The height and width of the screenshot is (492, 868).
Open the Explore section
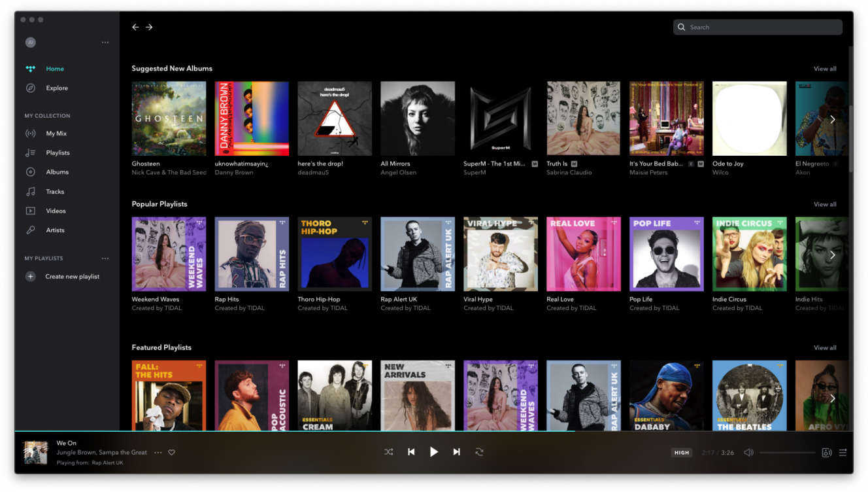[x=57, y=88]
